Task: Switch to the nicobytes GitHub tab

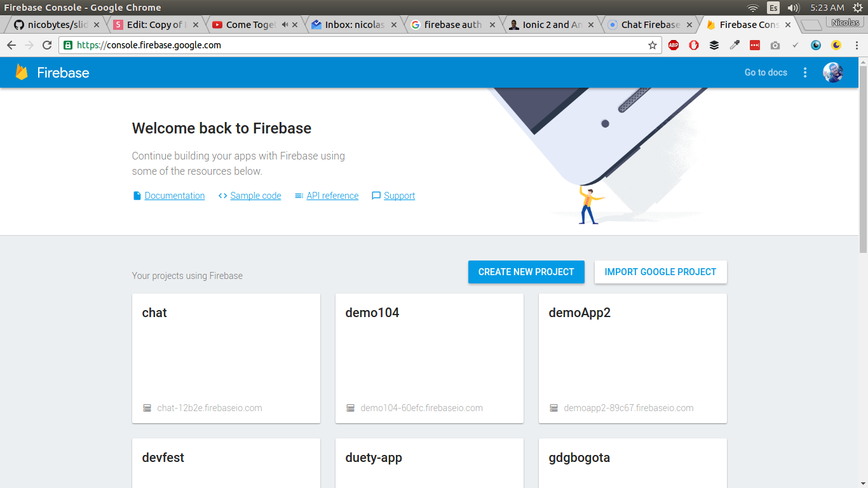Action: click(x=56, y=25)
